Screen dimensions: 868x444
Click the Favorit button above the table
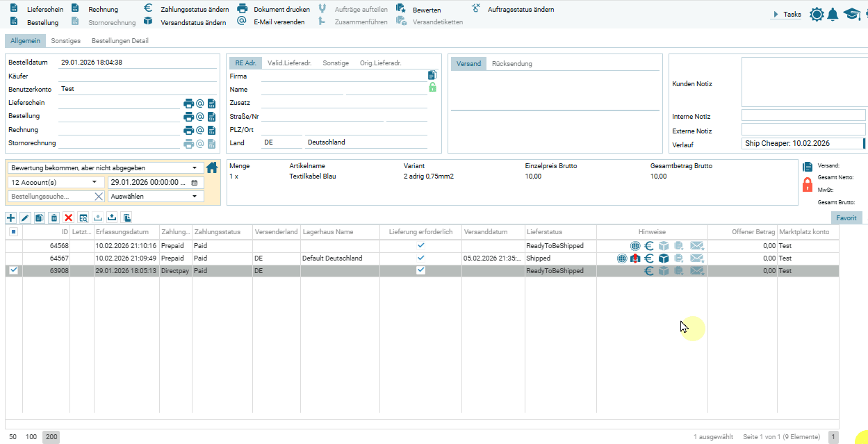point(846,218)
